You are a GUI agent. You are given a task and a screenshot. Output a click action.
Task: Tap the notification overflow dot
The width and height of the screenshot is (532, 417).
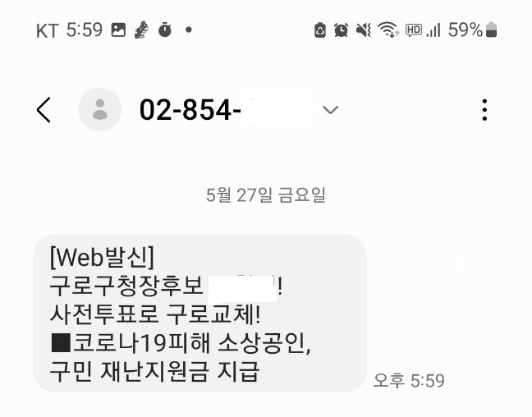click(189, 30)
